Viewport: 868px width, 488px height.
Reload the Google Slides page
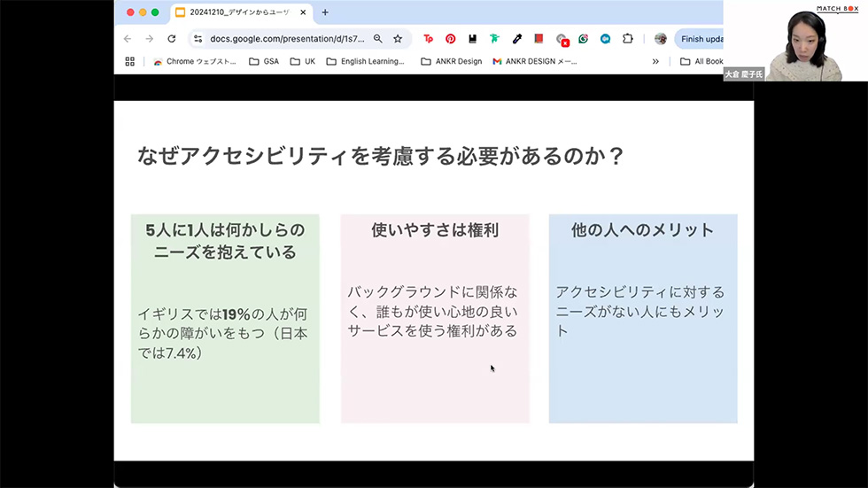click(x=172, y=39)
